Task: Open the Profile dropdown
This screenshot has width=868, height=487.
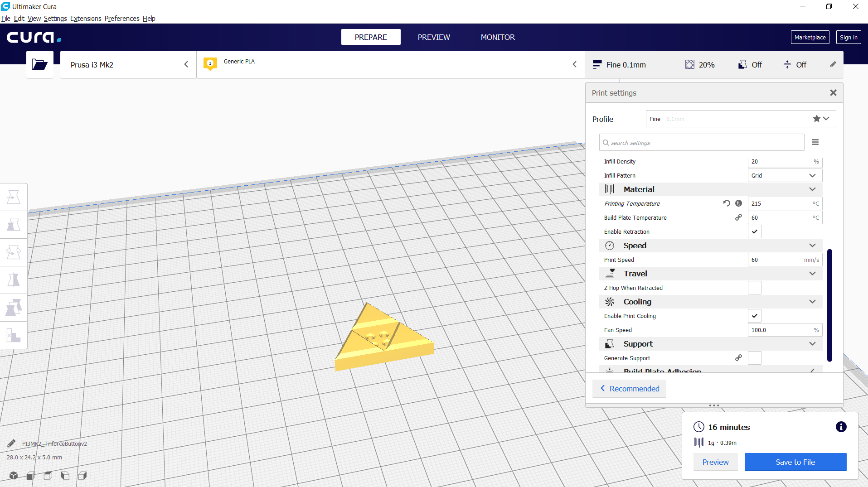Action: 741,119
